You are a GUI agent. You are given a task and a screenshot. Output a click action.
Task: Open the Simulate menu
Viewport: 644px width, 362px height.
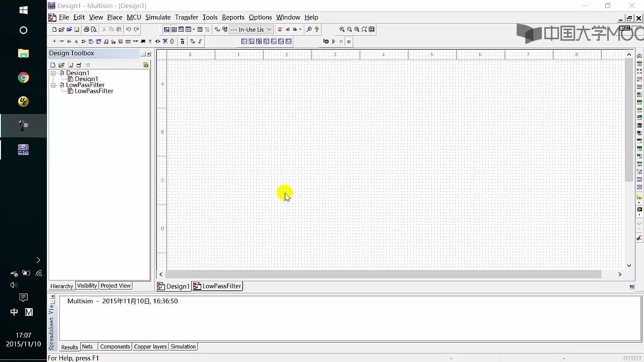[158, 17]
